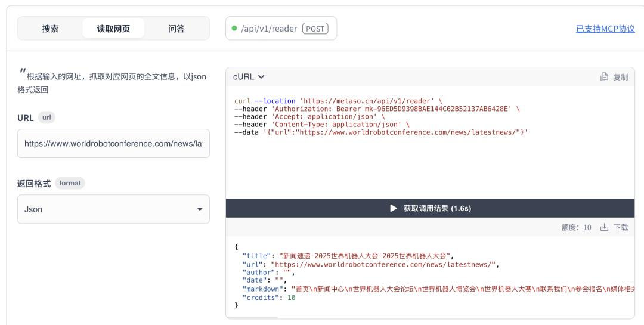Click the "credits": 10 line

click(x=268, y=298)
